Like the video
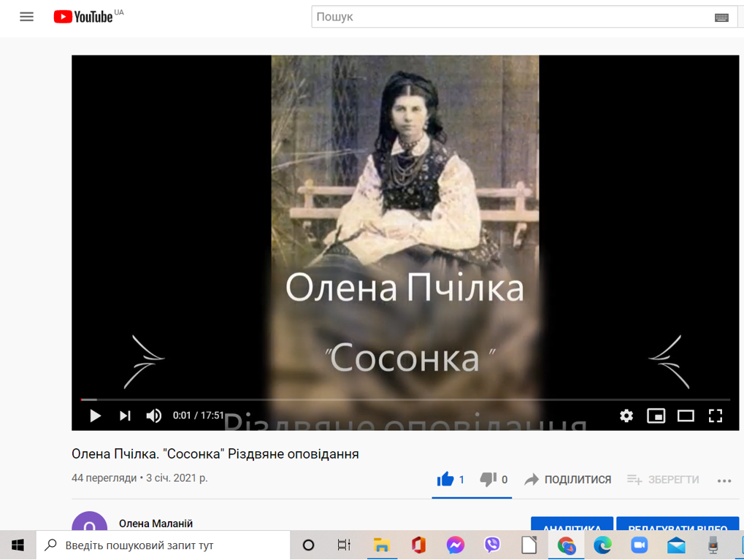The width and height of the screenshot is (744, 560). point(446,479)
